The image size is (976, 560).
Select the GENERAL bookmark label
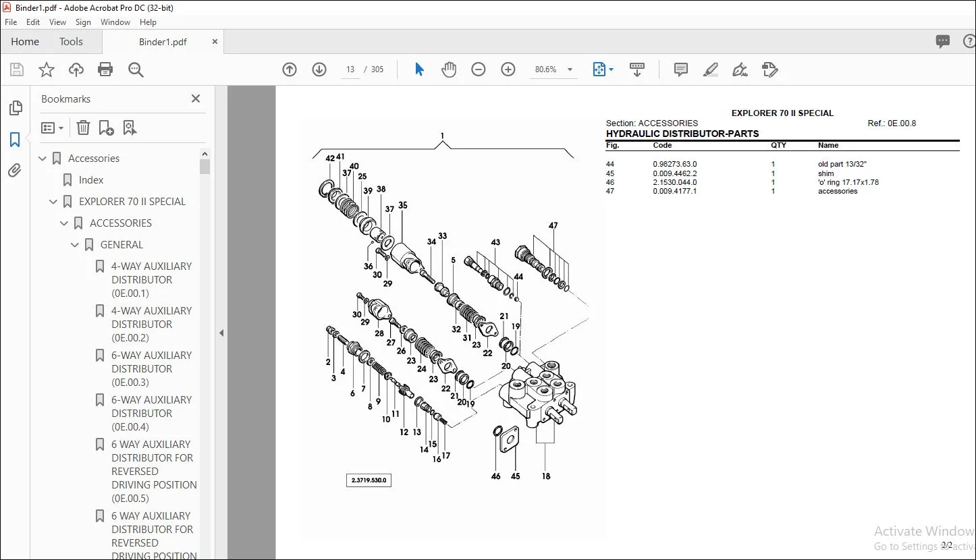coord(121,245)
